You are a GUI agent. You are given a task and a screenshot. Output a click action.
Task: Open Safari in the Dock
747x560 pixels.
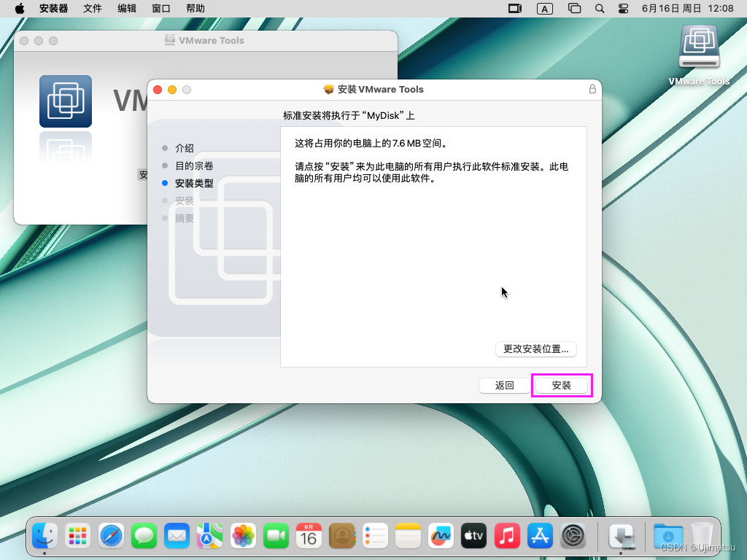click(111, 536)
